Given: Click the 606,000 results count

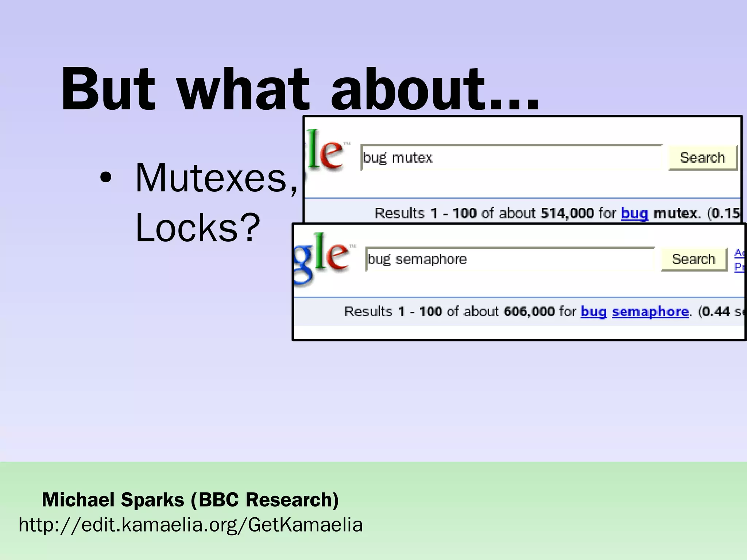Looking at the screenshot, I should coord(529,312).
